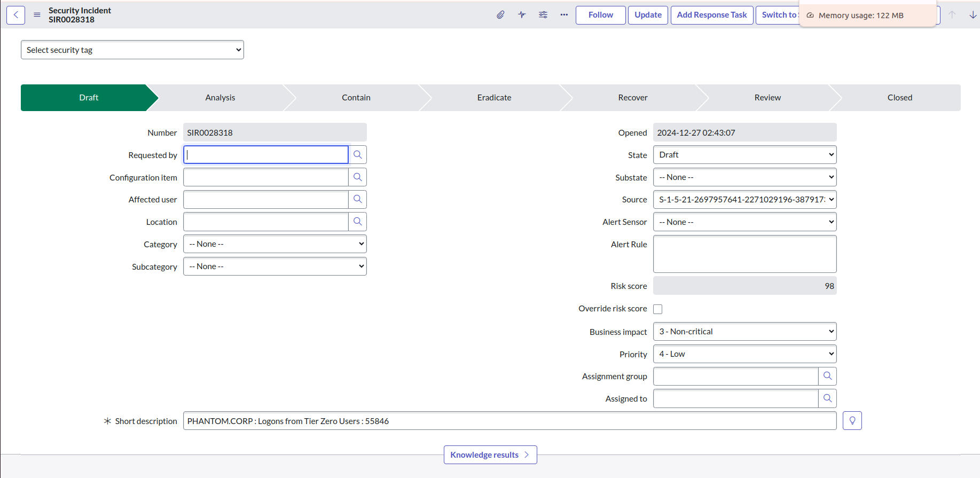Click the Add Response Task button
Viewport: 980px width, 478px height.
[x=712, y=15]
